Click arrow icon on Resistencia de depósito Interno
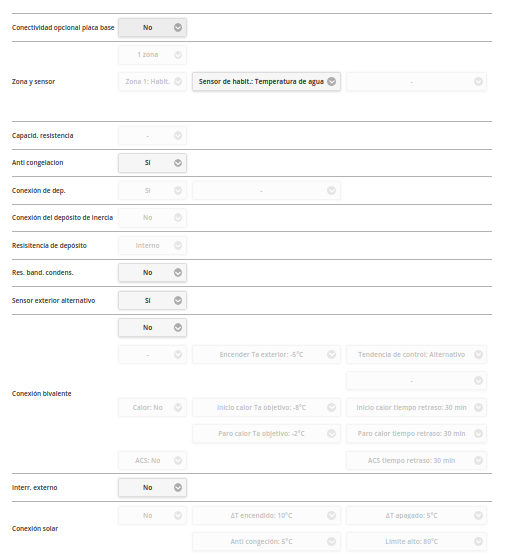506x554 pixels. (178, 246)
